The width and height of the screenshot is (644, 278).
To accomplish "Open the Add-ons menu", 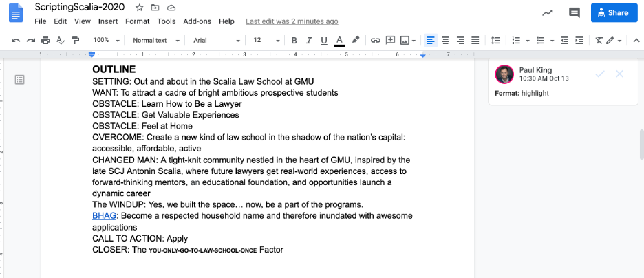I will [x=197, y=21].
